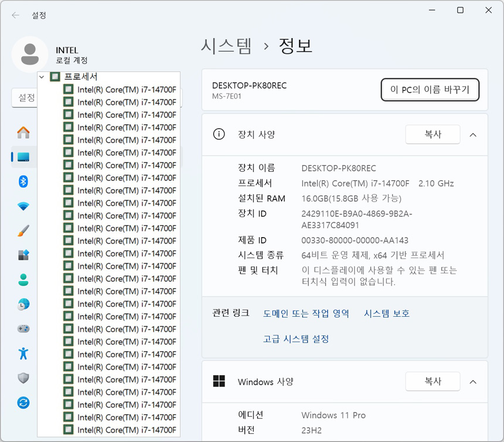
Task: Open the Gaming controller icon
Action: tap(23, 329)
